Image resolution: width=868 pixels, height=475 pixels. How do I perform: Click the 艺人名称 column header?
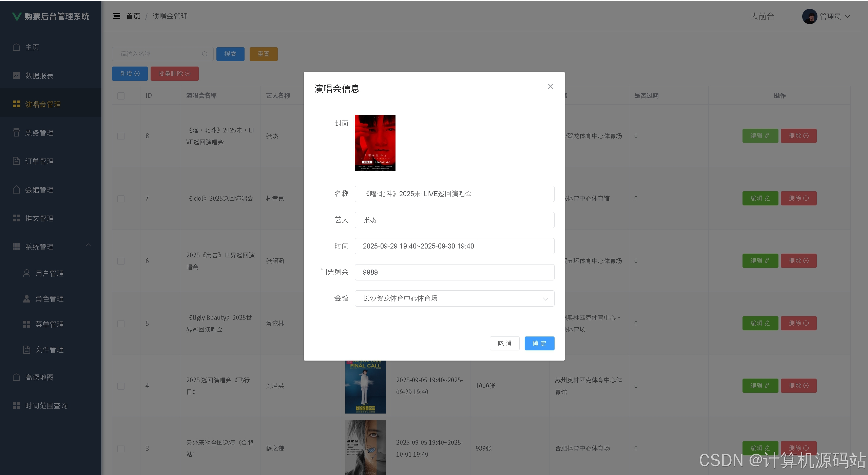pyautogui.click(x=278, y=96)
